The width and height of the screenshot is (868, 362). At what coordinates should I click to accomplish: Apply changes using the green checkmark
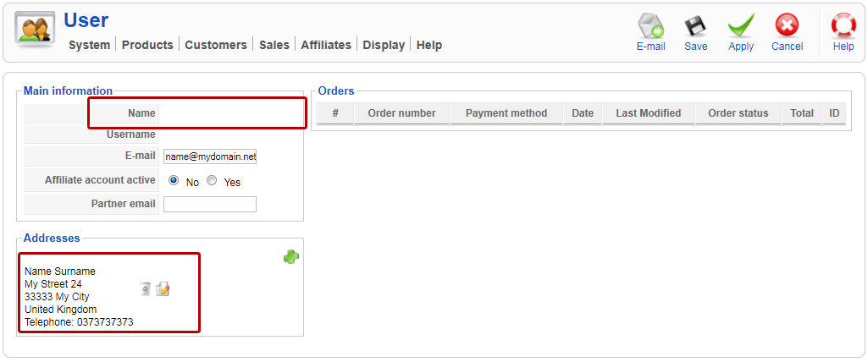point(741,32)
